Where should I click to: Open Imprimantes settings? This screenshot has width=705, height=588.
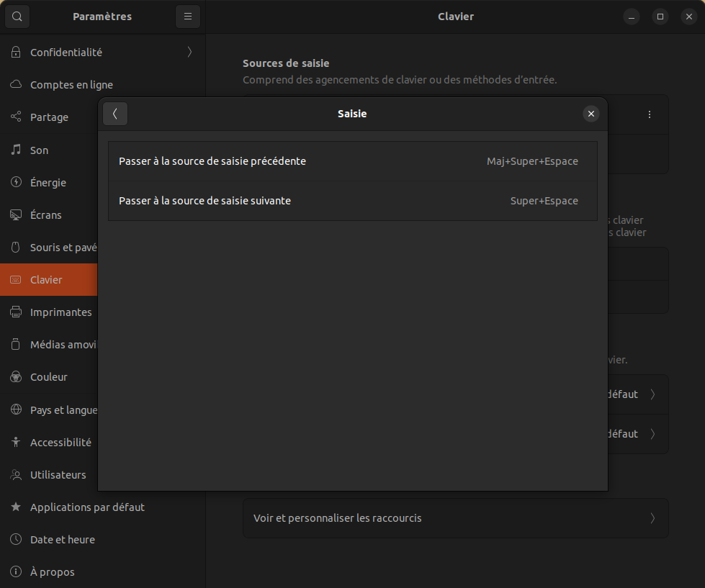click(x=49, y=312)
